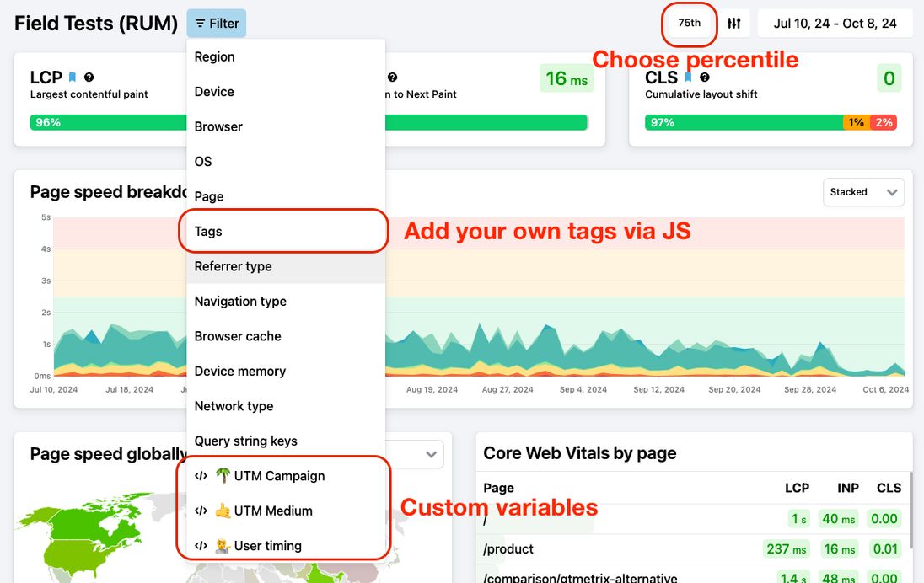Click the CLS bookmark icon

pyautogui.click(x=688, y=78)
